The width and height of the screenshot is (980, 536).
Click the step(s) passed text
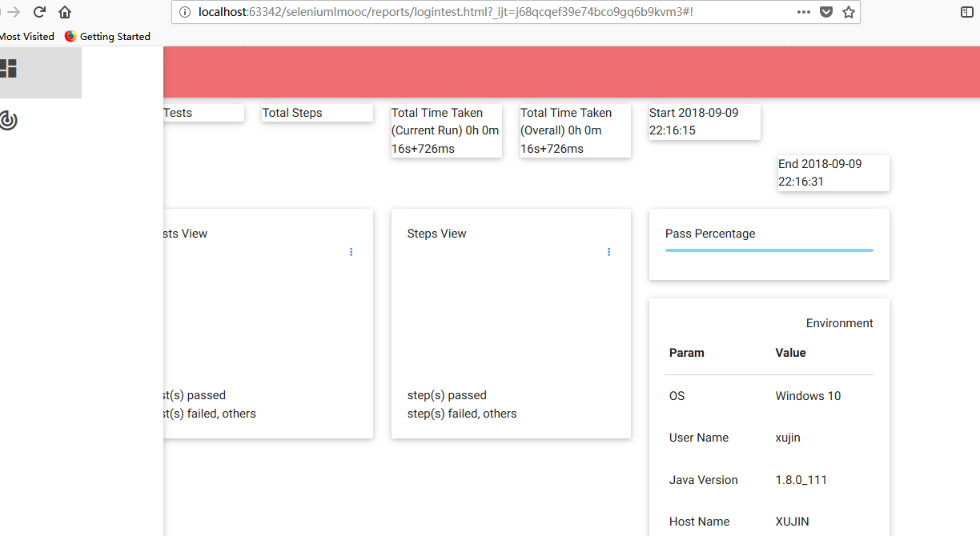(x=447, y=395)
